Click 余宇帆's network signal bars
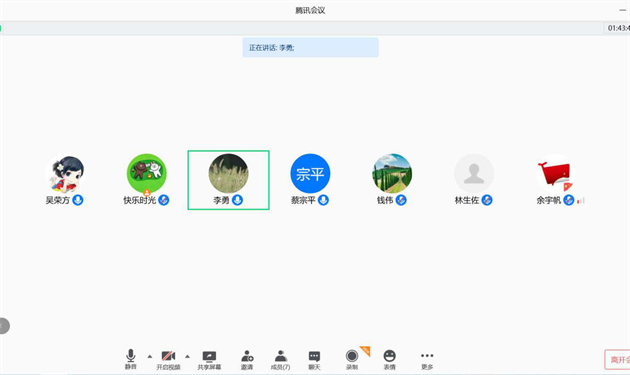 [x=581, y=200]
